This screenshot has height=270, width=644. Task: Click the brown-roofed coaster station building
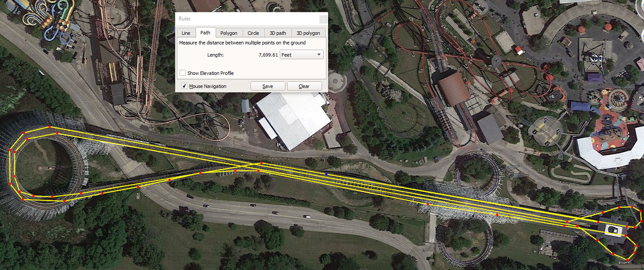454,88
